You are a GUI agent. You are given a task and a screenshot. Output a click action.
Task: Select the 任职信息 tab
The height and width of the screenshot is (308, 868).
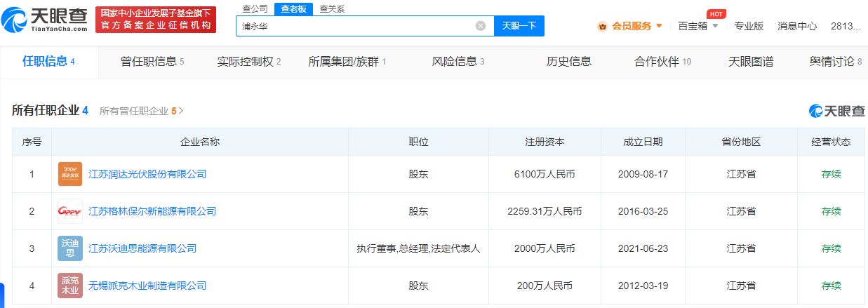tap(48, 62)
